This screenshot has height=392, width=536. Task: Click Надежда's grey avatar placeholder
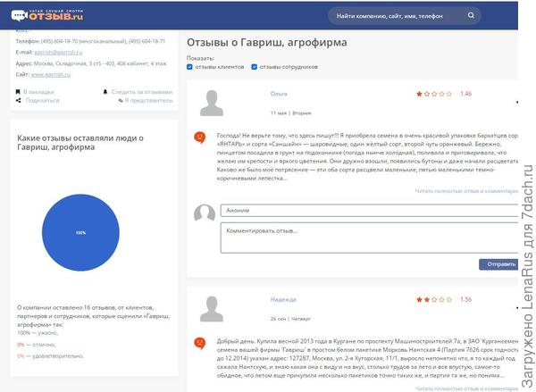(x=212, y=309)
